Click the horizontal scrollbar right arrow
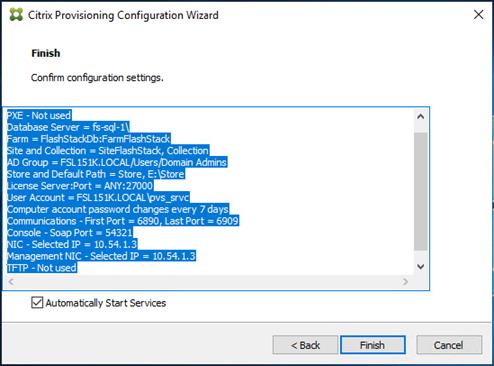The image size is (494, 366). tap(405, 282)
